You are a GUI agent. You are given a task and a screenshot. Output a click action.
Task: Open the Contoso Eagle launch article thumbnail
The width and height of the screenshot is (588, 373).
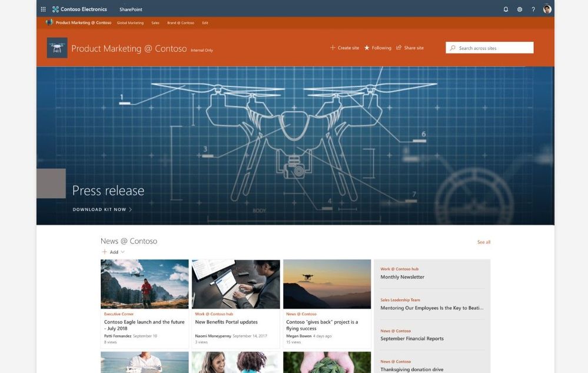144,283
